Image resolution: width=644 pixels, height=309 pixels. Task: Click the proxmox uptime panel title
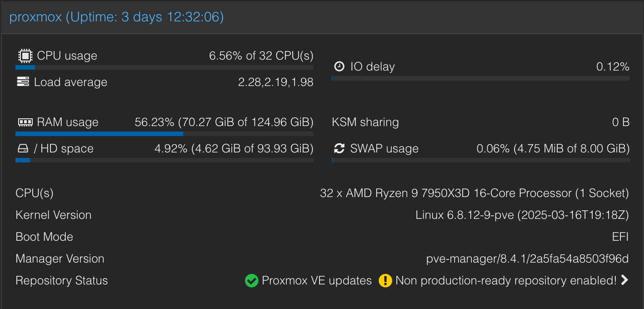pyautogui.click(x=117, y=17)
